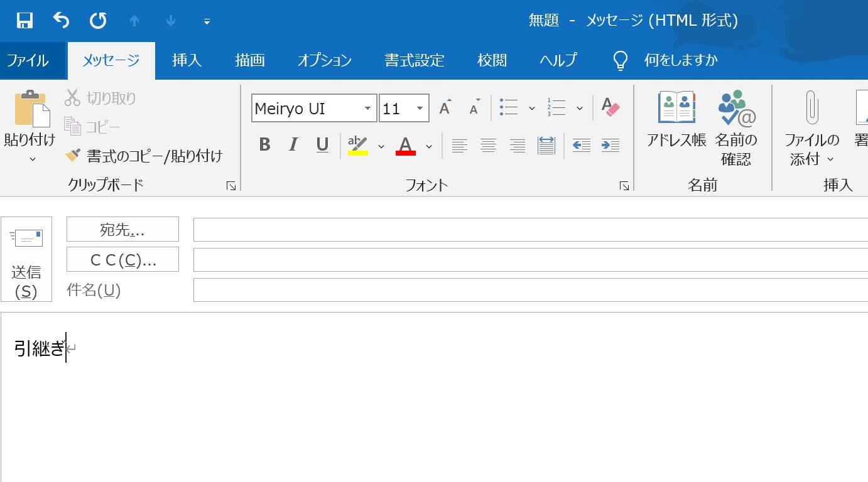Image resolution: width=868 pixels, height=482 pixels.
Task: Toggle italic formatting
Action: tap(293, 145)
